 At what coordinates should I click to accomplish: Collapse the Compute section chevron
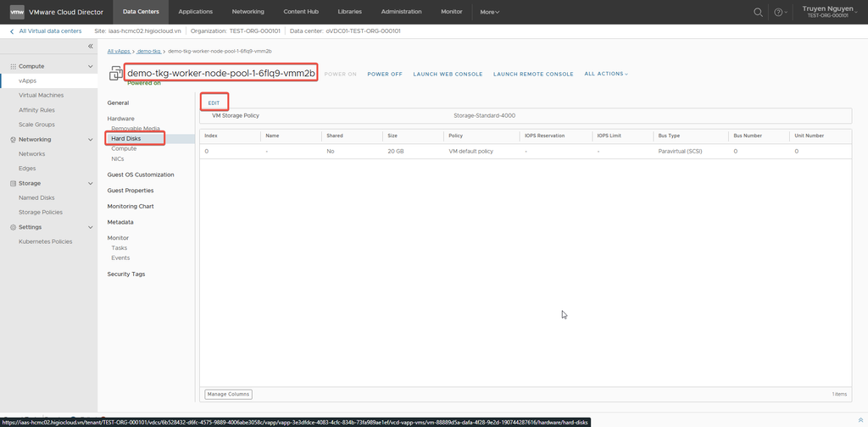91,66
